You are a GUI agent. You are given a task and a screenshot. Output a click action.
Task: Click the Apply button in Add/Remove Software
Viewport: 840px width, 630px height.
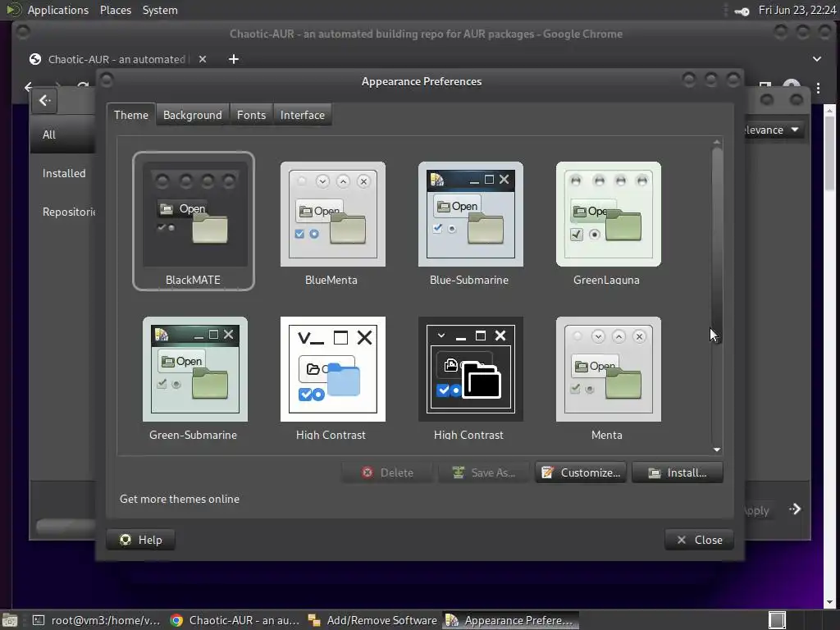pyautogui.click(x=757, y=510)
